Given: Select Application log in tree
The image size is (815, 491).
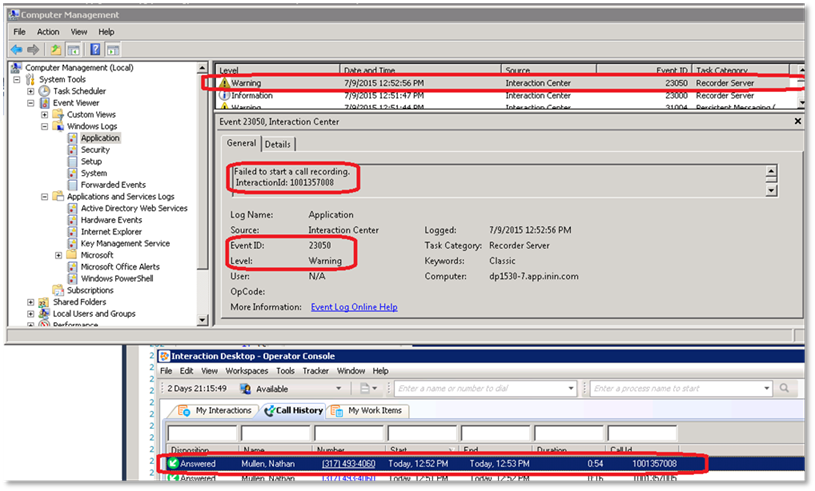Looking at the screenshot, I should click(100, 138).
